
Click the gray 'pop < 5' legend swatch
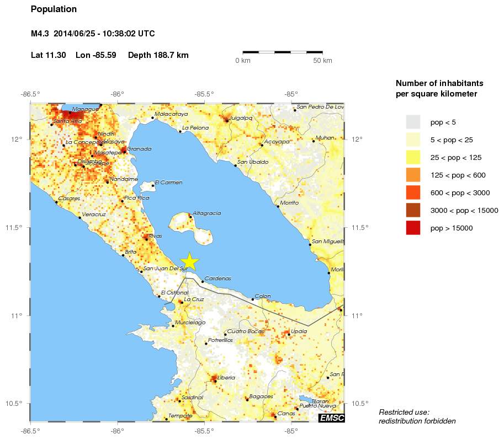point(413,122)
